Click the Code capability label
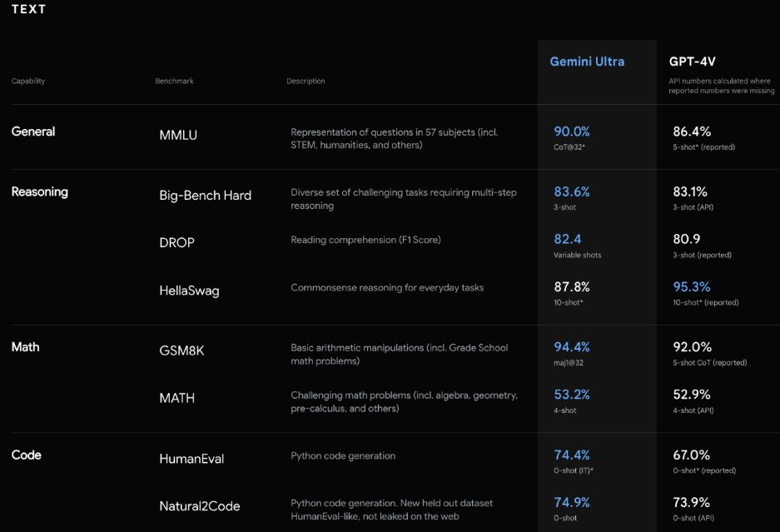The height and width of the screenshot is (532, 780). tap(27, 455)
